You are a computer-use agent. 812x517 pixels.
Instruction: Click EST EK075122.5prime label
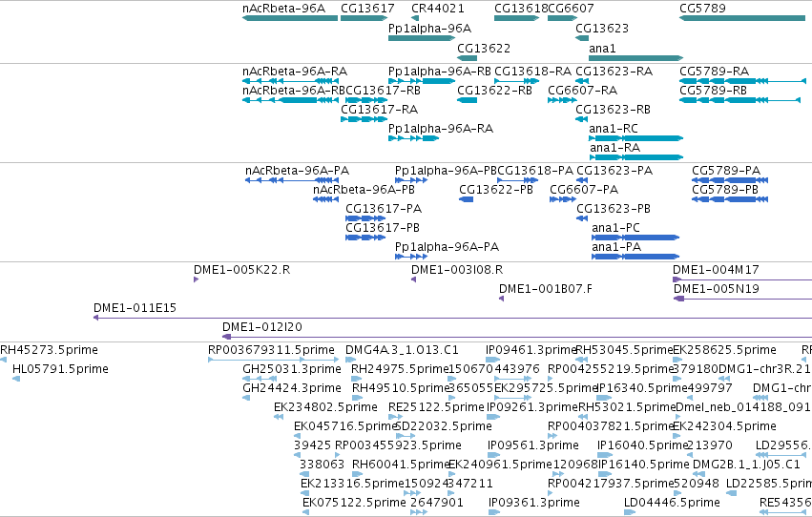354,503
